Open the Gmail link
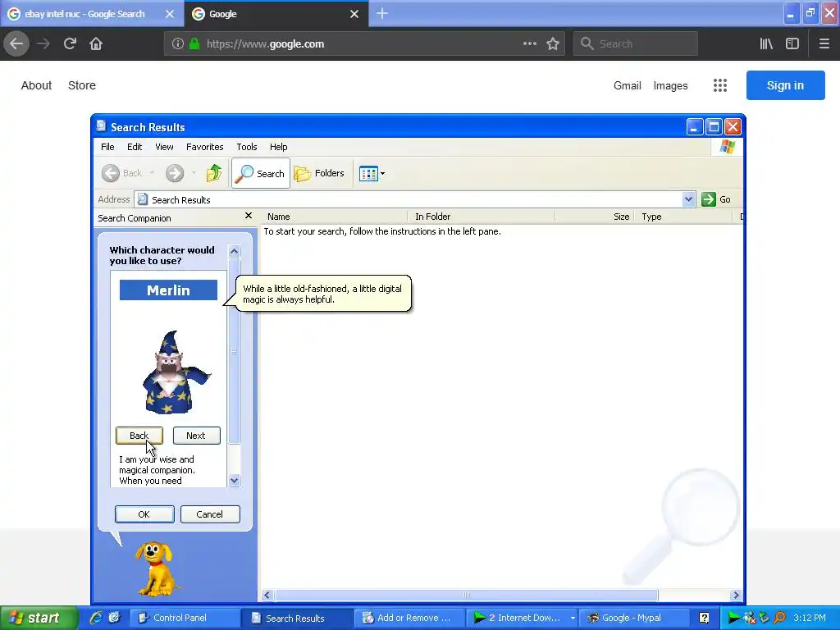 pos(628,85)
